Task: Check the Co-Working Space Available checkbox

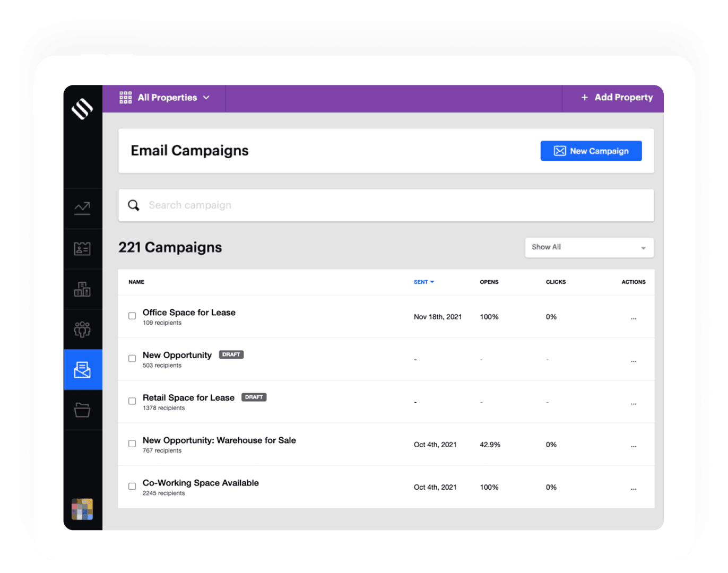Action: tap(132, 486)
